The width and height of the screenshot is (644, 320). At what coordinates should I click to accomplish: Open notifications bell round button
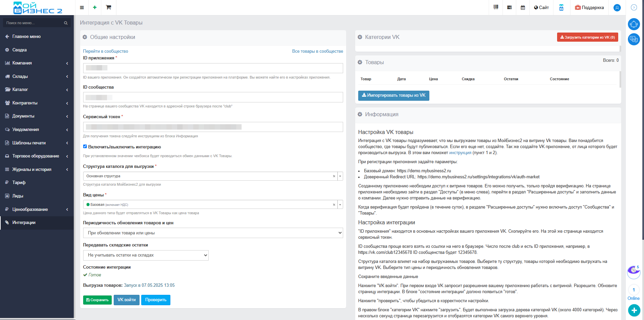(x=634, y=24)
